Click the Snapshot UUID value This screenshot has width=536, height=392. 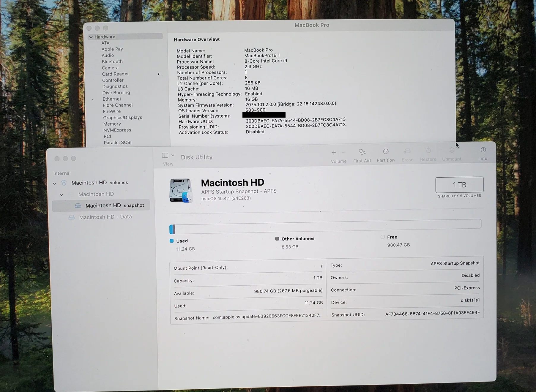(432, 313)
